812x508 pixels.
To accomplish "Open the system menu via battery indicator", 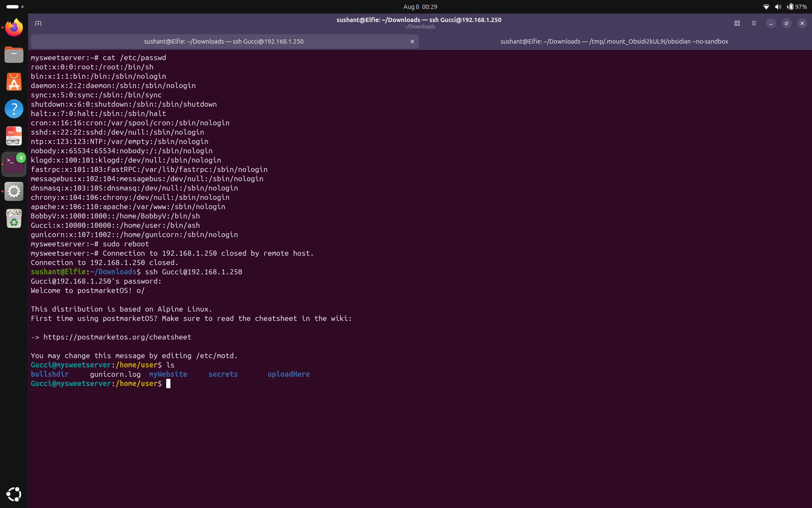I will coord(797,7).
